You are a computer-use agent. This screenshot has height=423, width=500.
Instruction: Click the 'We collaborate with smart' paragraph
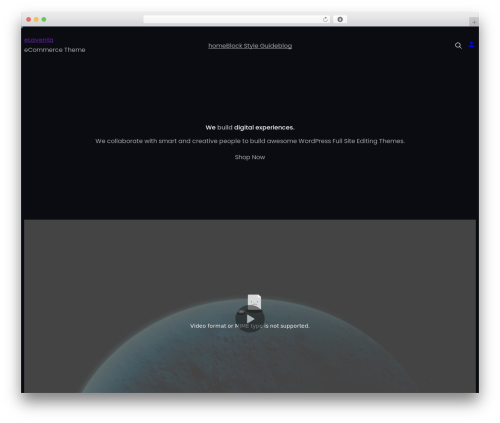(250, 141)
